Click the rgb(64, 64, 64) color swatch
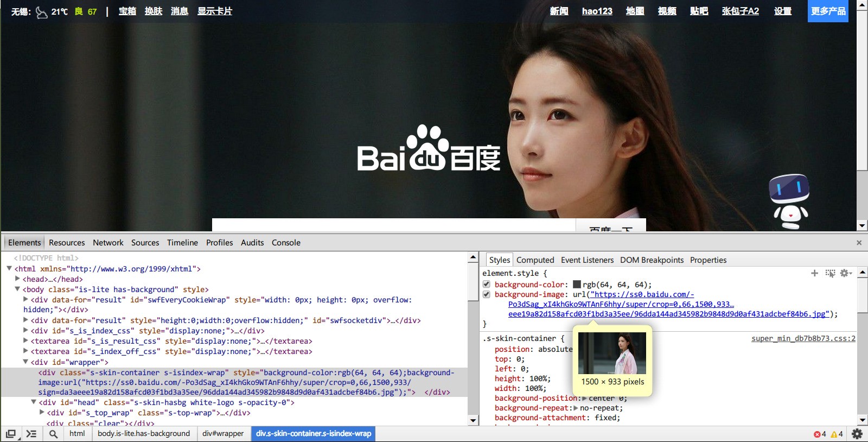The image size is (868, 442). click(577, 285)
